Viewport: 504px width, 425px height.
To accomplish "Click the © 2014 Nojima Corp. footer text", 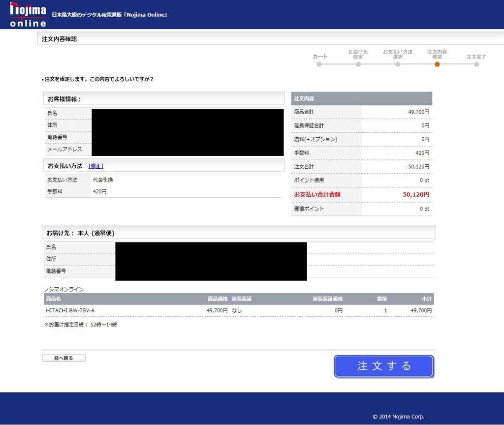I will (x=399, y=416).
